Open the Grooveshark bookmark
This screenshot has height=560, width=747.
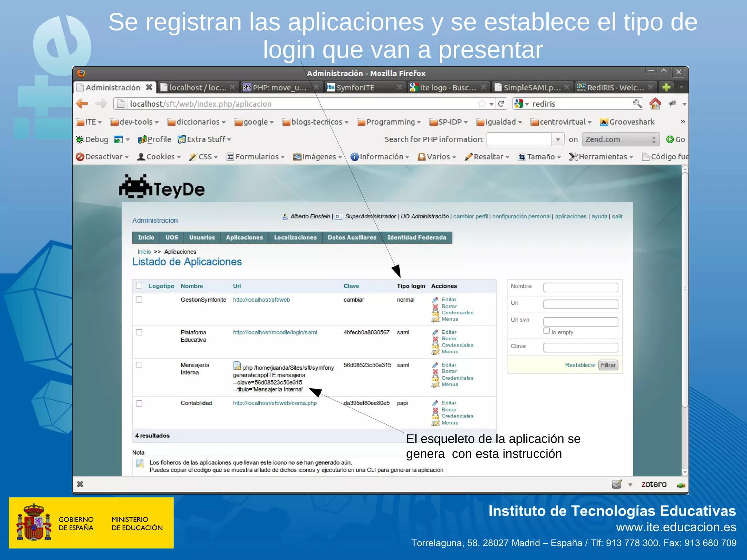coord(627,122)
